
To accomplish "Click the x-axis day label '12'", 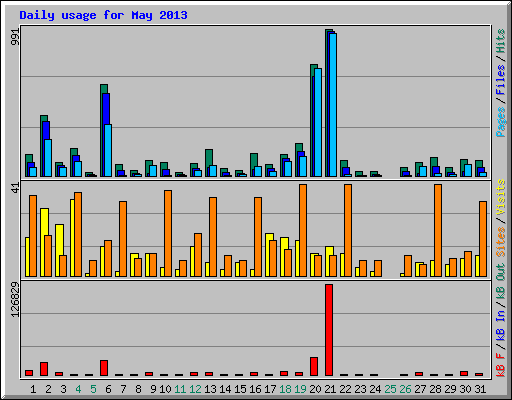I will pyautogui.click(x=195, y=389).
